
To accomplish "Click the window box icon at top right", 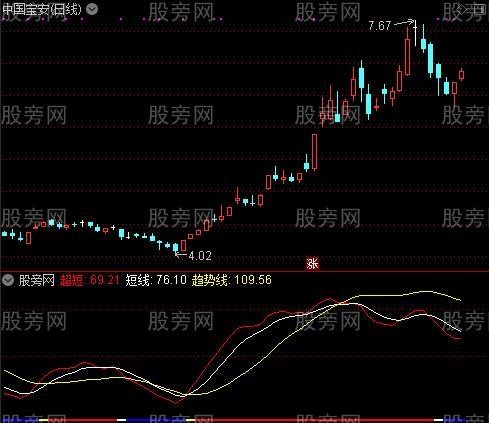I will [479, 9].
